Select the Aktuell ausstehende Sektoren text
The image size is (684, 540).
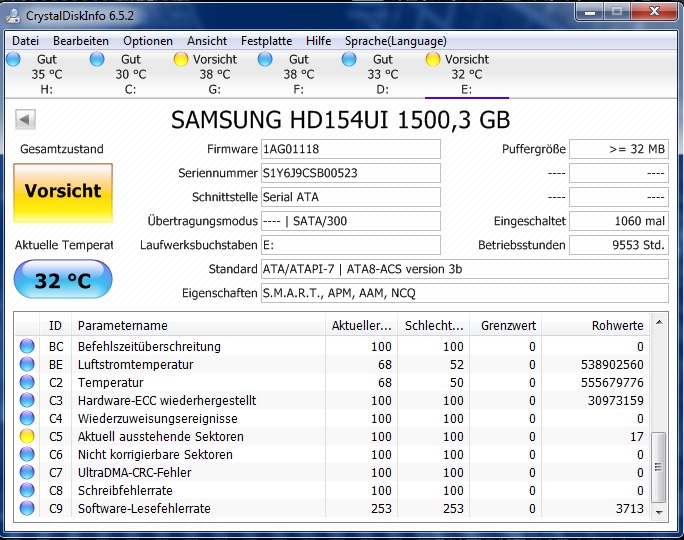161,437
